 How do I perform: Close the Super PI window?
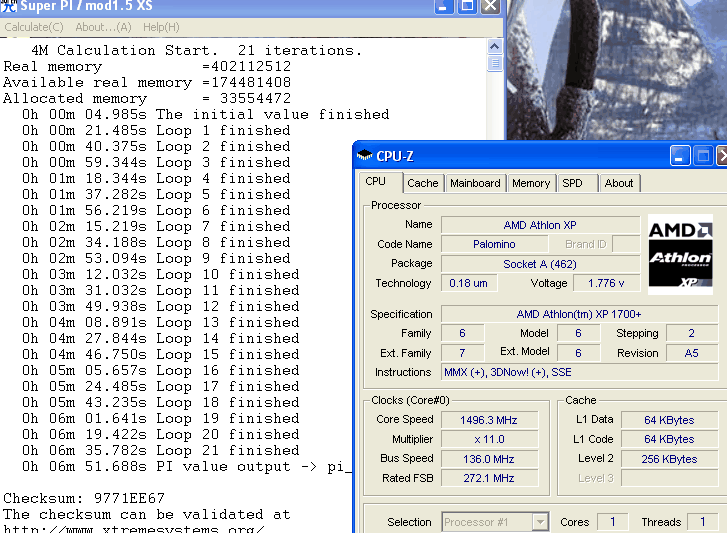(490, 6)
